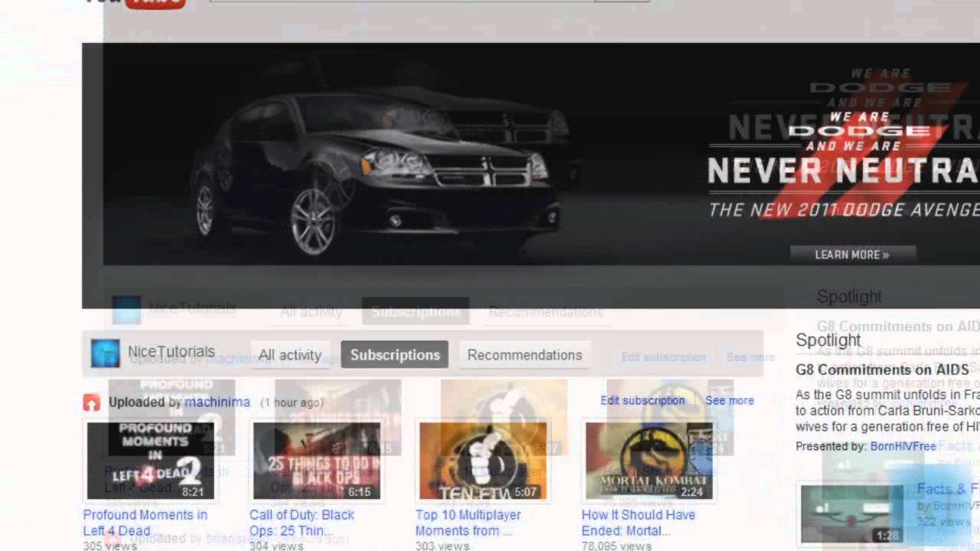Select the Subscriptions tab
This screenshot has height=551, width=980.
click(x=395, y=355)
